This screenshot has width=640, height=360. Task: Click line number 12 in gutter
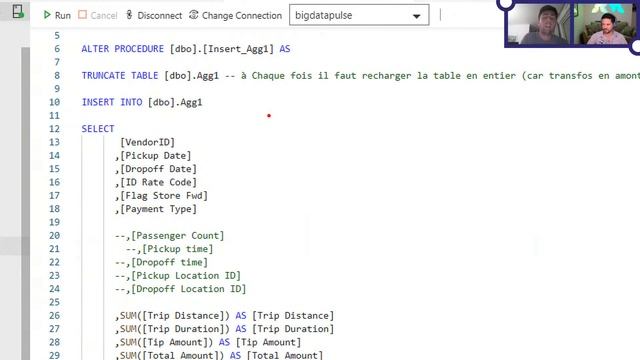click(55, 129)
